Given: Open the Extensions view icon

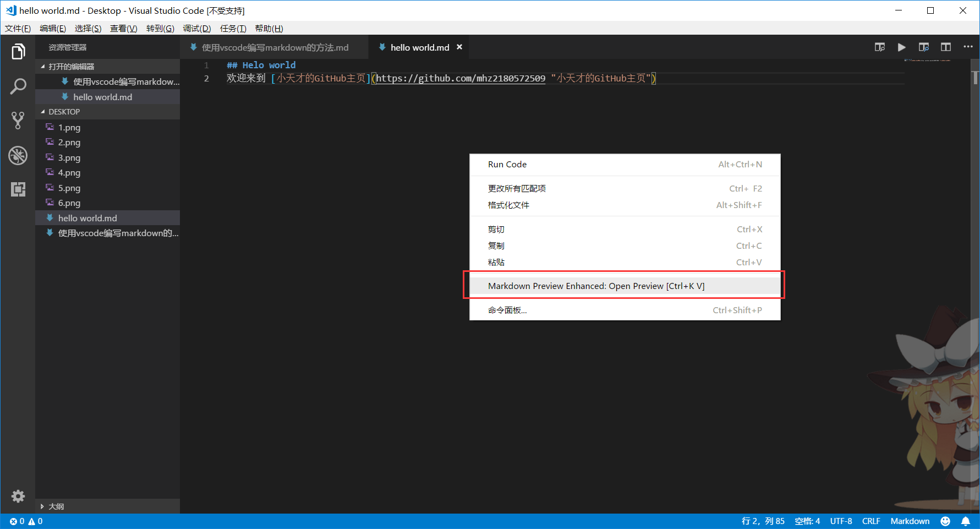Looking at the screenshot, I should (x=18, y=189).
